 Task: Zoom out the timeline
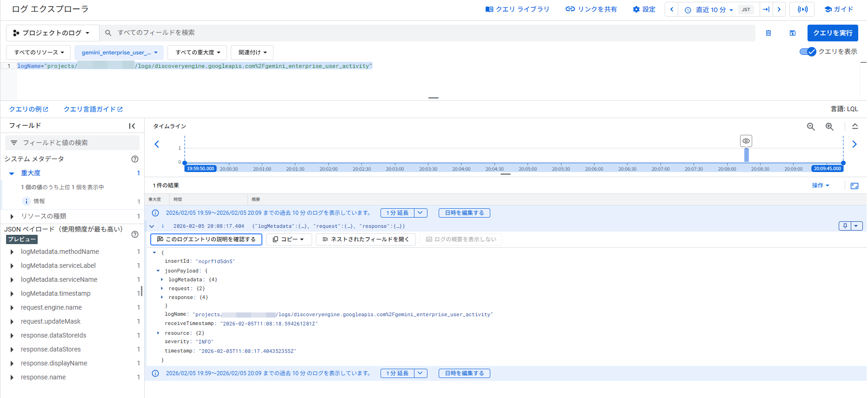point(811,126)
